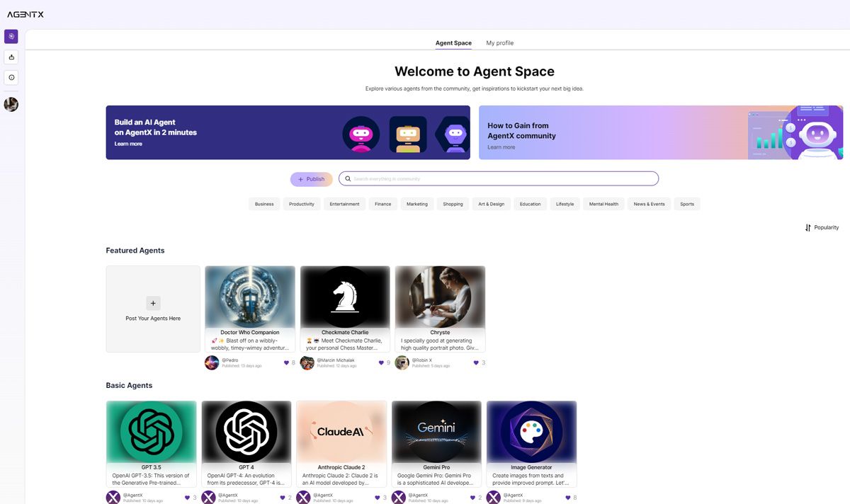Image resolution: width=850 pixels, height=504 pixels.
Task: Like the Anthropic Claude 2 heart icon
Action: (378, 498)
